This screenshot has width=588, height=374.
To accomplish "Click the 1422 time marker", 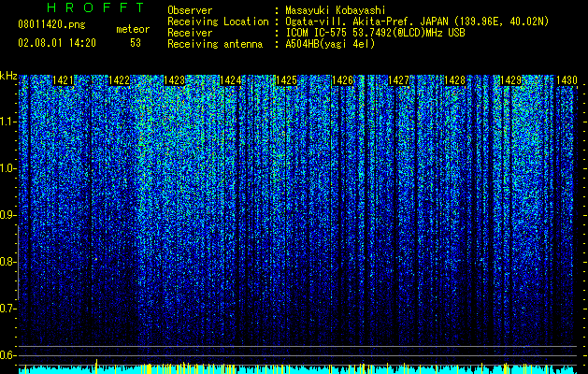I will pyautogui.click(x=119, y=80).
